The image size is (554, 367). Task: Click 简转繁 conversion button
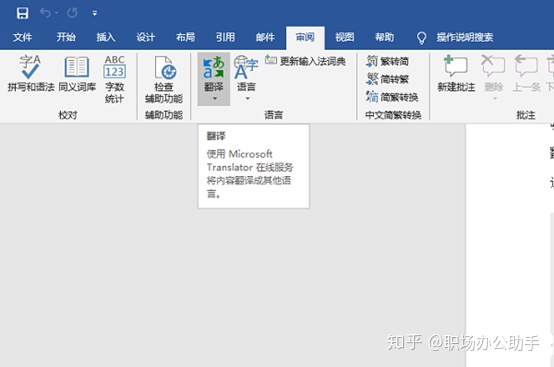[x=387, y=79]
